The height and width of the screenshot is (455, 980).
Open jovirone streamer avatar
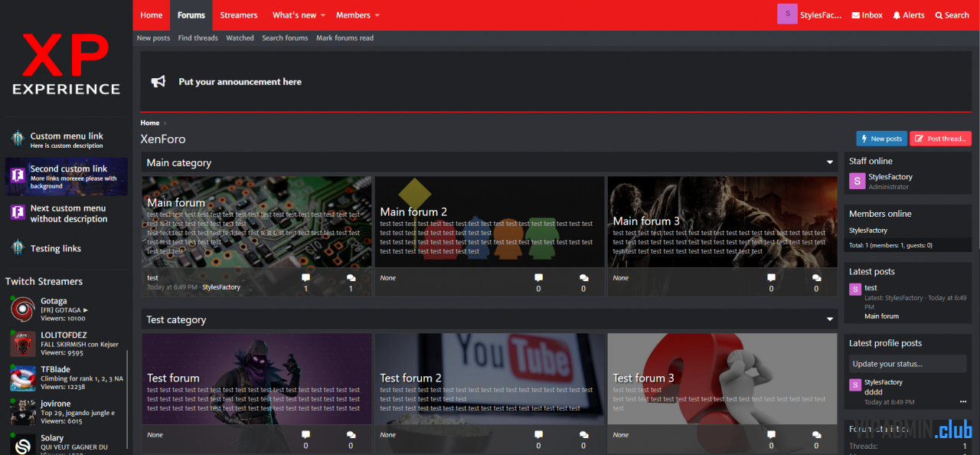(x=23, y=413)
